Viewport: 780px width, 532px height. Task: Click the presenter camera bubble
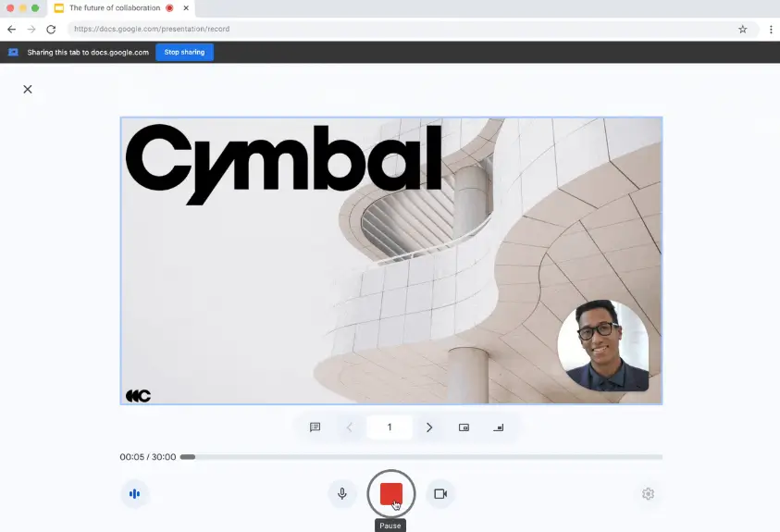603,345
